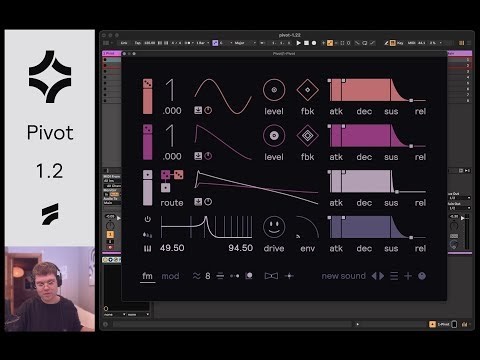This screenshot has width=480, height=360.
Task: Go to the previous preset with the left arrow
Action: click(374, 276)
